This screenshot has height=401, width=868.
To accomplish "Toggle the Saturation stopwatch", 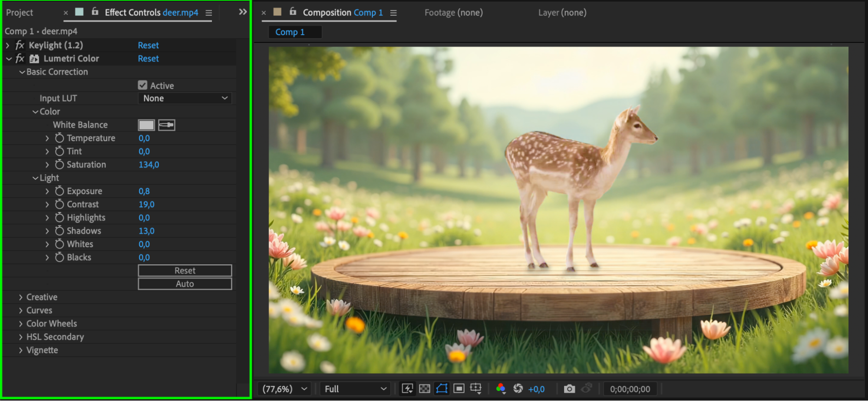I will click(x=59, y=165).
